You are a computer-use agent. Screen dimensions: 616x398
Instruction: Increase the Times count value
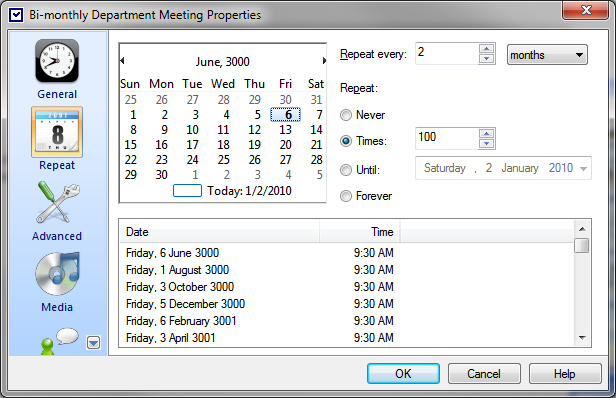(487, 134)
